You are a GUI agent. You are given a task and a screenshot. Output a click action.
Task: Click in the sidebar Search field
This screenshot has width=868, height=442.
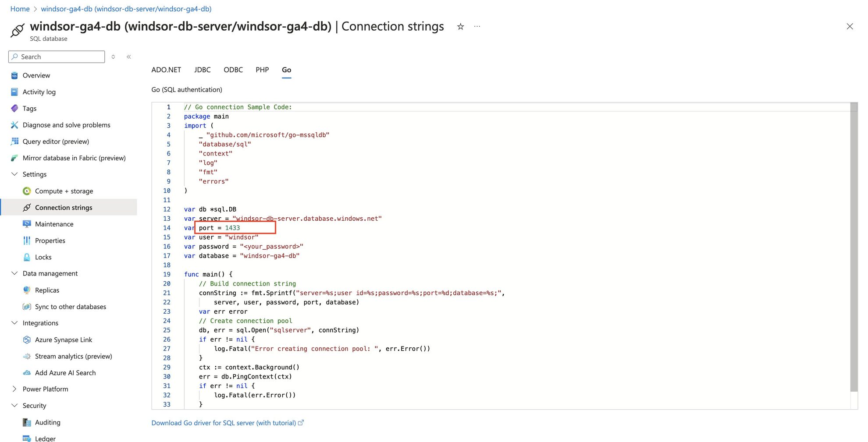click(x=57, y=57)
